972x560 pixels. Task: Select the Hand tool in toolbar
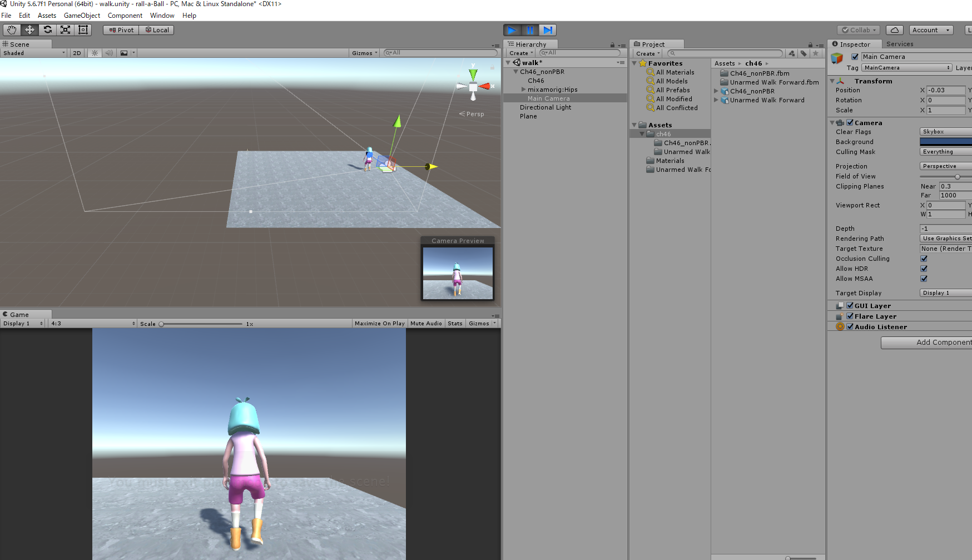(12, 30)
